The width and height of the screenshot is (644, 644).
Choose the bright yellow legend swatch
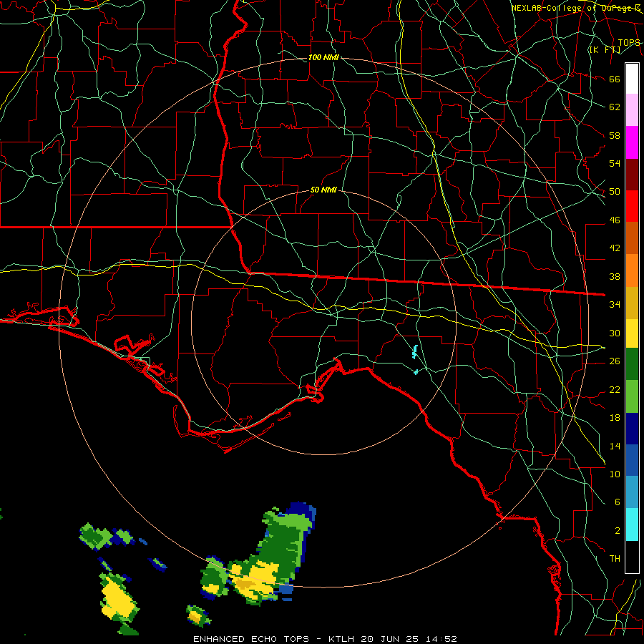[632, 333]
